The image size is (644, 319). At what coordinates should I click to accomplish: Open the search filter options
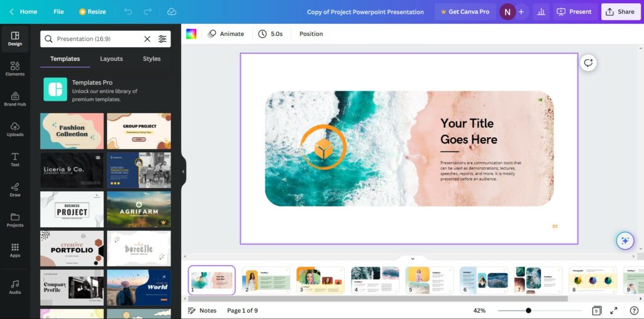[x=162, y=39]
